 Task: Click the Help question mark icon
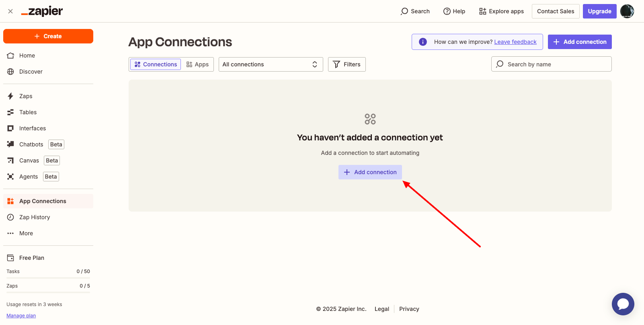pos(447,11)
